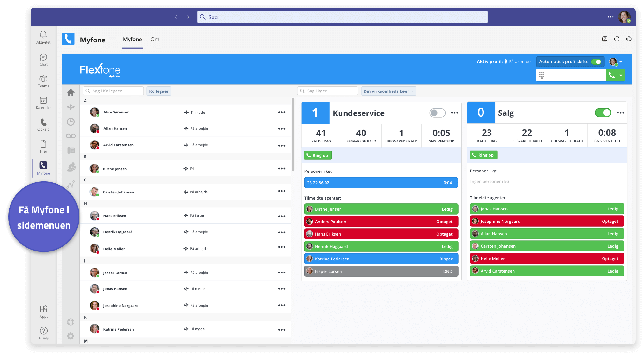Click the Søg i Kollegaer field
Image resolution: width=644 pixels, height=357 pixels.
[x=113, y=91]
